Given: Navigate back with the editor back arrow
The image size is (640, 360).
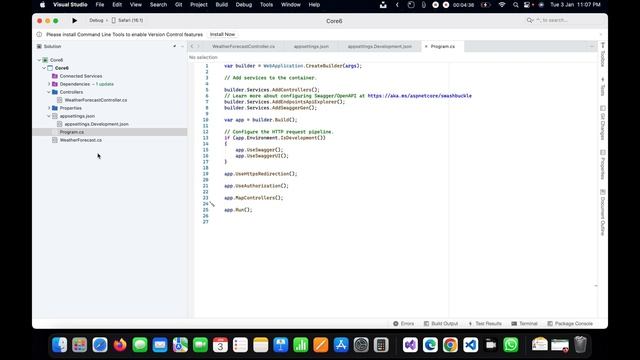Looking at the screenshot, I should (x=192, y=47).
